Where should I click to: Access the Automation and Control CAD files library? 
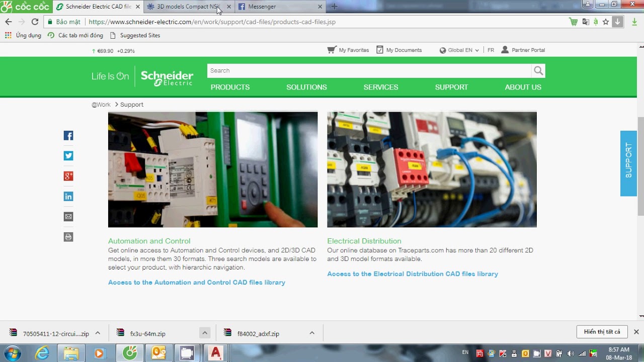tap(197, 283)
